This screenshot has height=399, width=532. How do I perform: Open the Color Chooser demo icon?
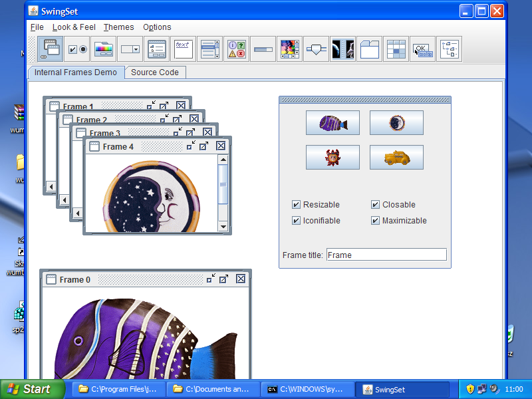(x=104, y=49)
